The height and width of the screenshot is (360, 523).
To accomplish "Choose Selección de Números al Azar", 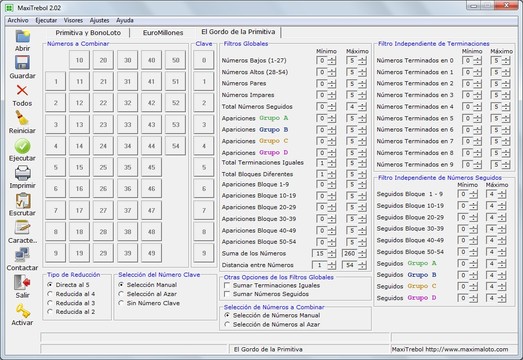I will point(227,324).
